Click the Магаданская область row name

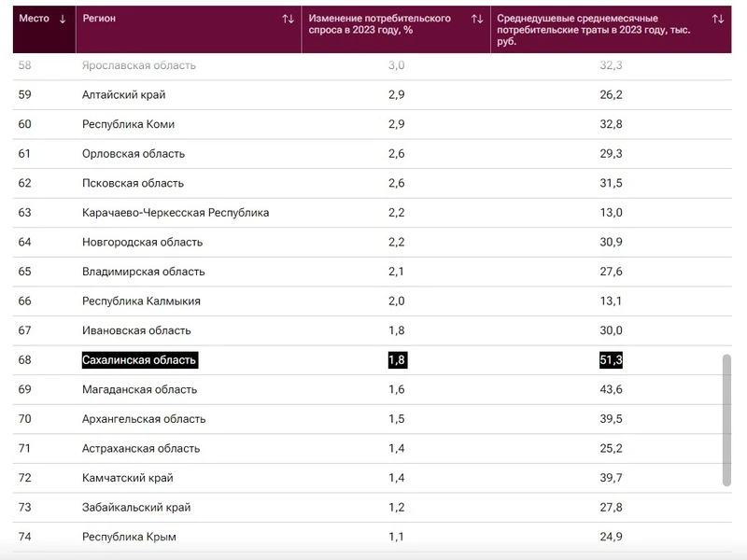(x=140, y=389)
